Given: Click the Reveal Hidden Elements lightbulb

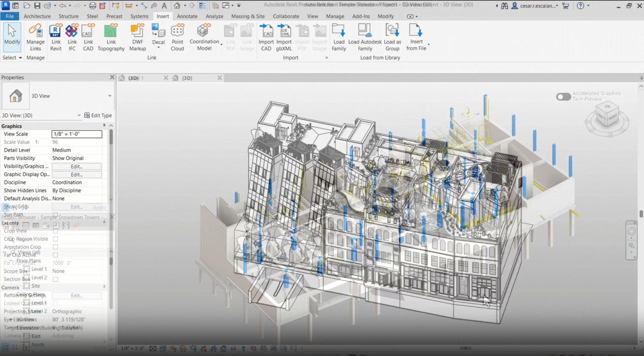Looking at the screenshot, I should [243, 348].
